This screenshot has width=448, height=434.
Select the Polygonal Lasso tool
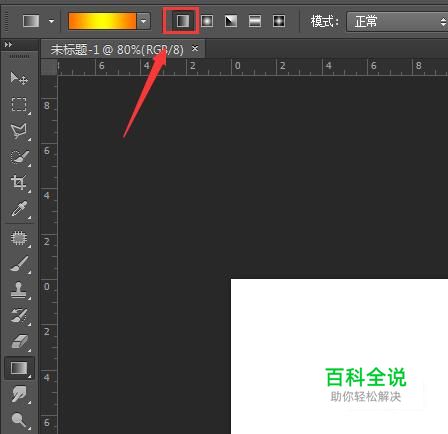coord(19,131)
